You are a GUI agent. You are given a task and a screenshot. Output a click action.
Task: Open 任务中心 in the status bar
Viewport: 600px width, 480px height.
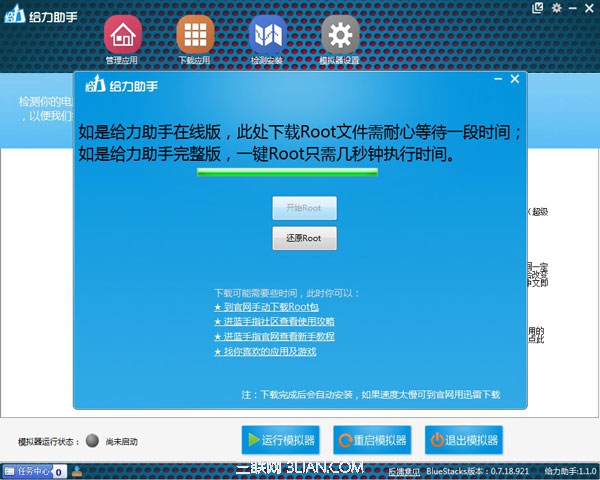coord(34,471)
